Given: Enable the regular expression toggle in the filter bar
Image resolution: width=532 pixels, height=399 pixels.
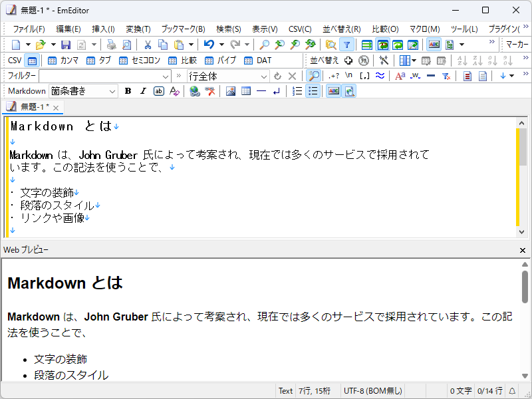Looking at the screenshot, I should pyautogui.click(x=333, y=76).
